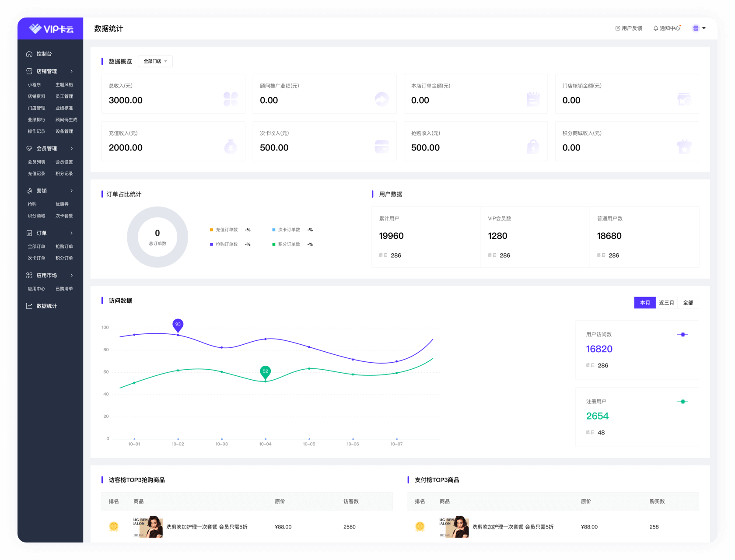Expand the 店铺管理 chevron arrow
This screenshot has width=735, height=560.
click(72, 71)
